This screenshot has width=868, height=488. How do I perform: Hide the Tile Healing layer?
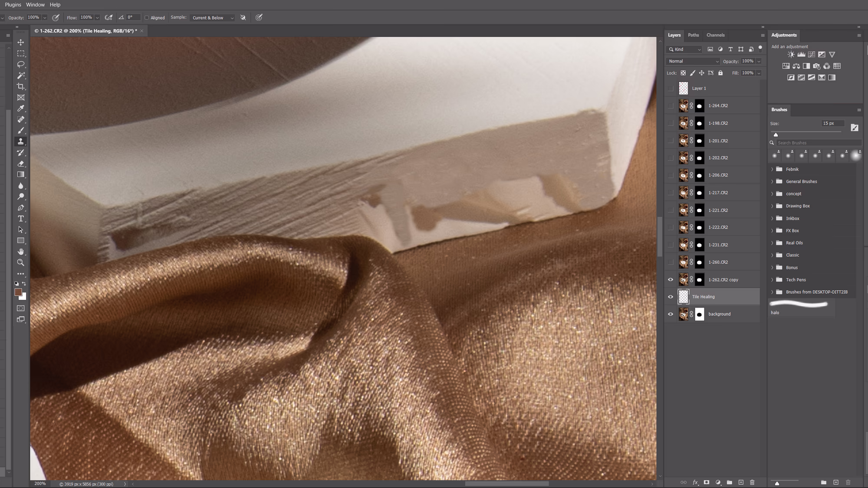point(671,297)
